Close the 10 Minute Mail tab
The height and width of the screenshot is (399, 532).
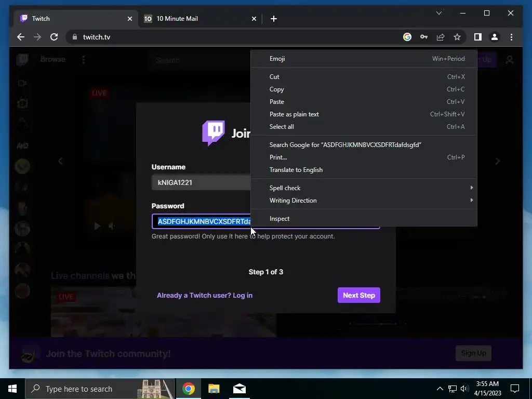point(254,19)
